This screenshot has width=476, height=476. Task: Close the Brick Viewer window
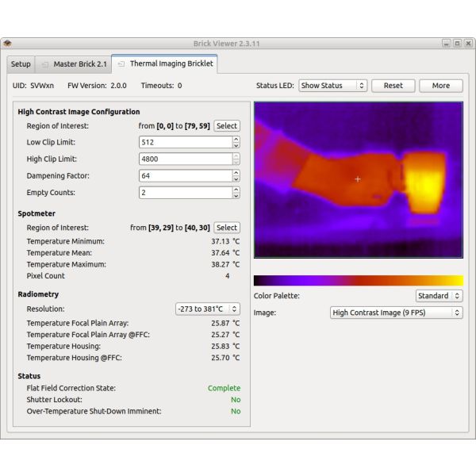(468, 44)
